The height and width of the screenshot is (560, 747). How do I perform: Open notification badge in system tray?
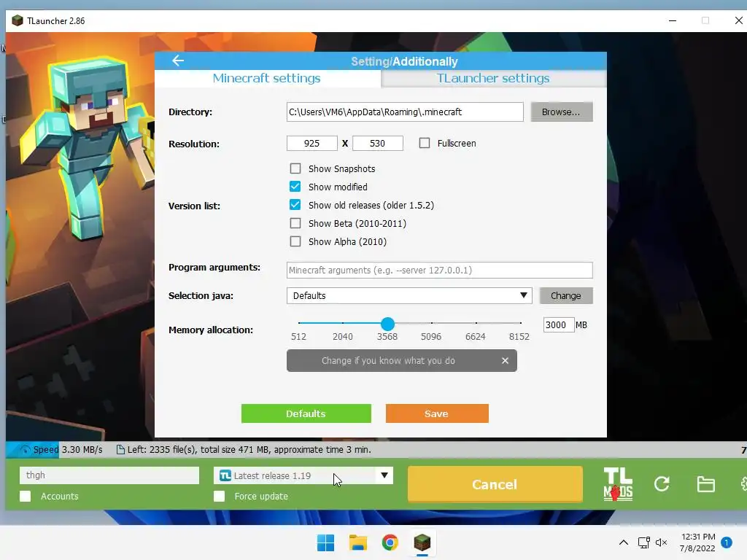pyautogui.click(x=727, y=542)
